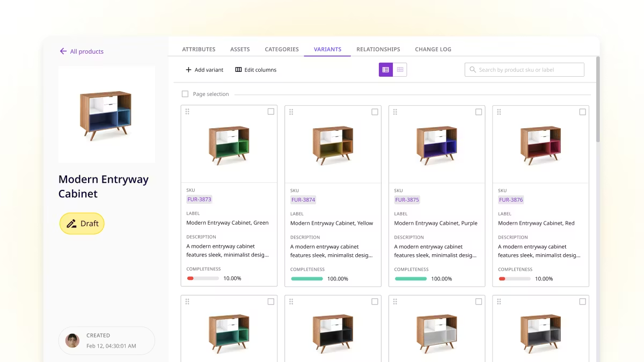Click drag handle on gray cabinet card
This screenshot has height=362, width=644.
[x=499, y=301]
